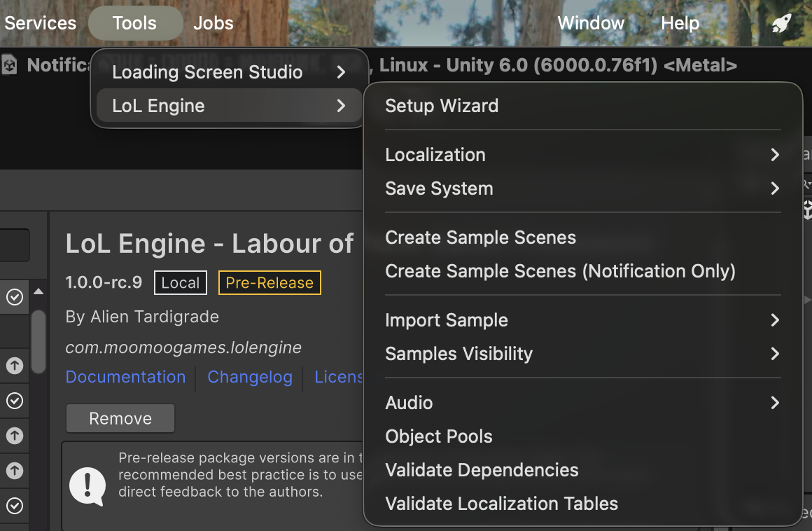Close the open Tools menu
The image size is (812, 531).
(135, 23)
